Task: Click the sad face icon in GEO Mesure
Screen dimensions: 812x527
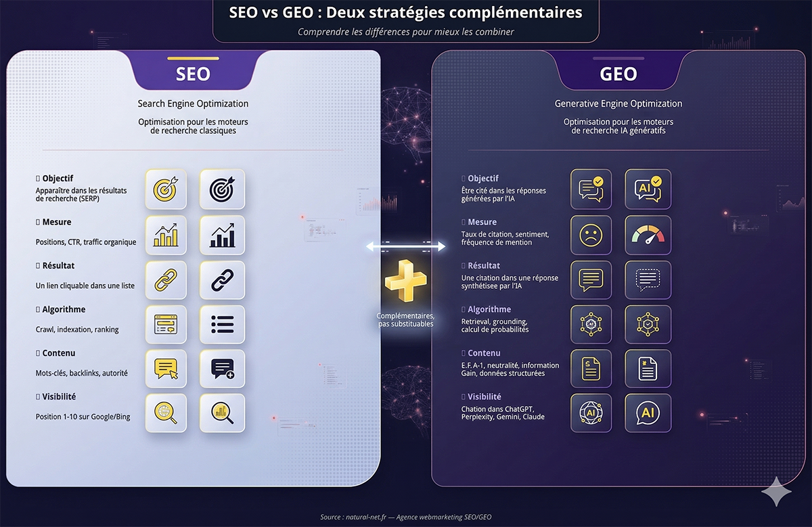Action: [x=591, y=235]
